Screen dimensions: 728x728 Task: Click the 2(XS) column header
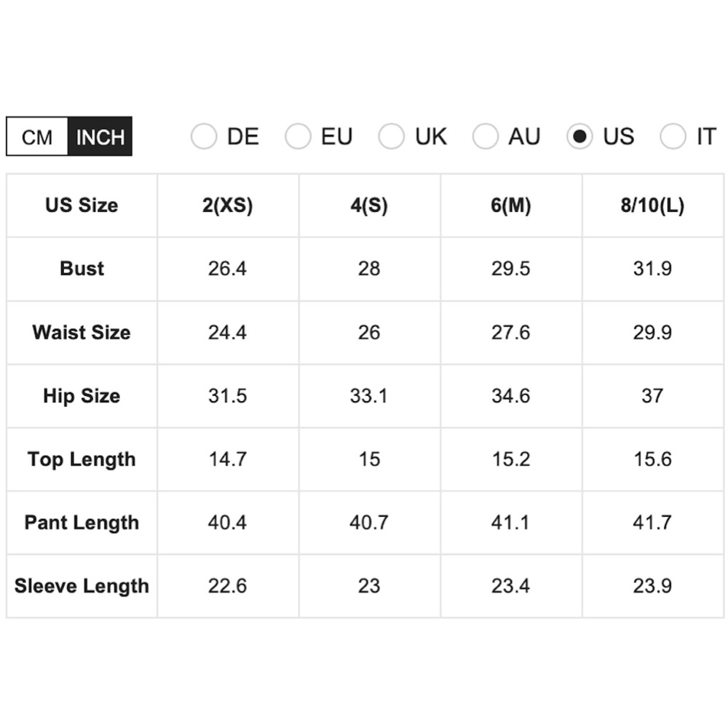click(x=227, y=205)
